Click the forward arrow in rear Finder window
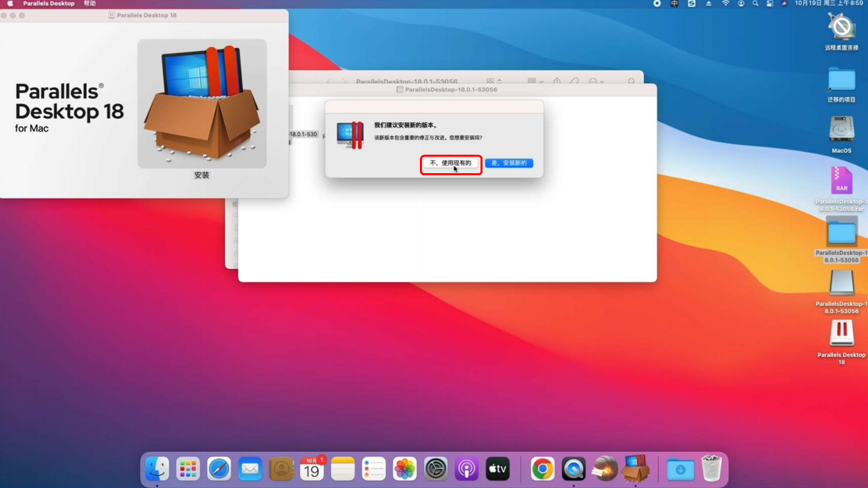Screen dimensions: 868x488 pyautogui.click(x=345, y=82)
